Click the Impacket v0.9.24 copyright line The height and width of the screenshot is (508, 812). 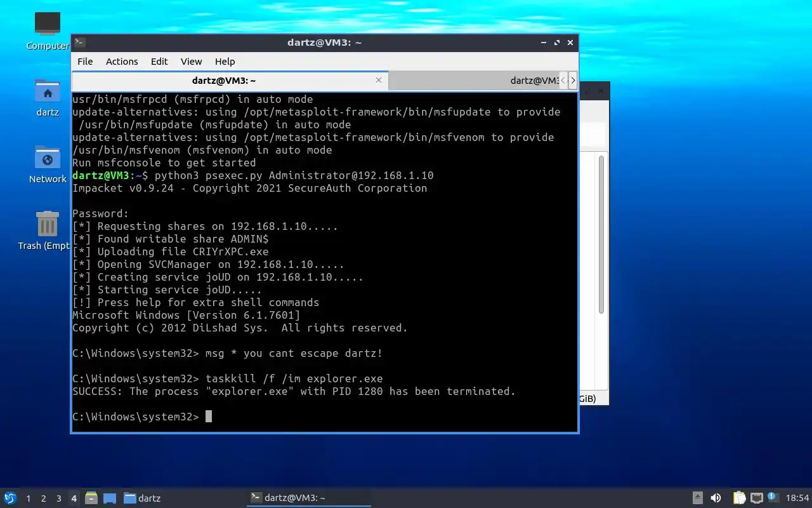[250, 188]
